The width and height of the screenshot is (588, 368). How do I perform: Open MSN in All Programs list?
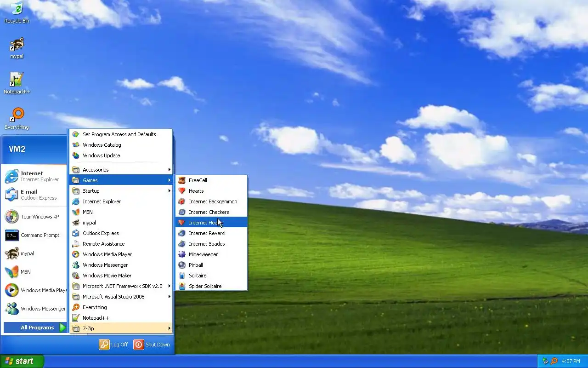pyautogui.click(x=121, y=212)
